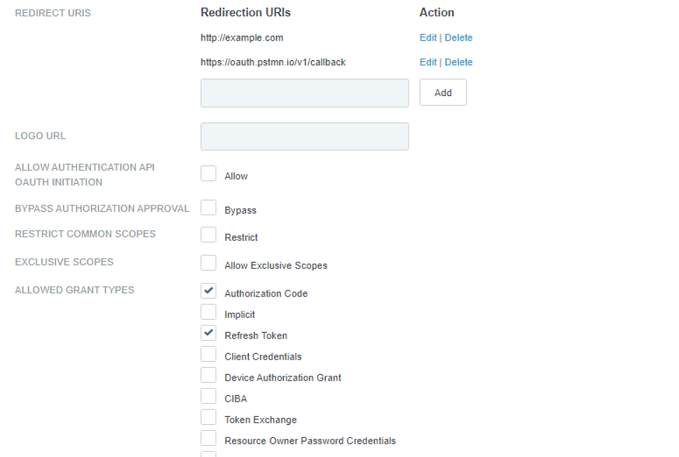Click the LOGO URL label
The image size is (679, 457).
(40, 136)
